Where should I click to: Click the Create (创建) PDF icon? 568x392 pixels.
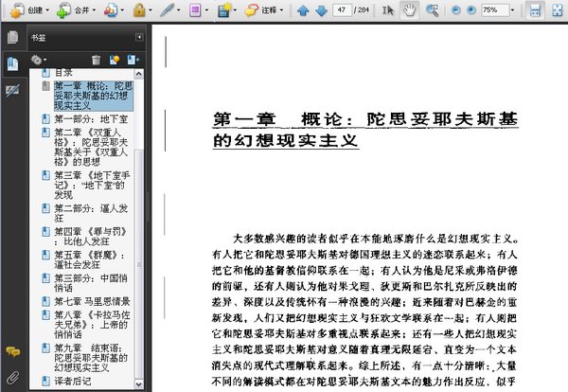click(x=17, y=10)
